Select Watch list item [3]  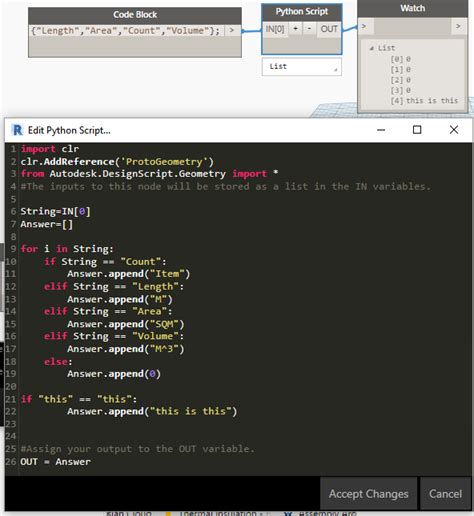[x=401, y=90]
